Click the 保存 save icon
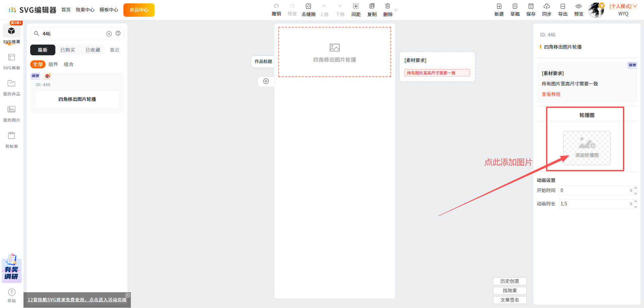Screen dimensions: 644x308 (531, 6)
